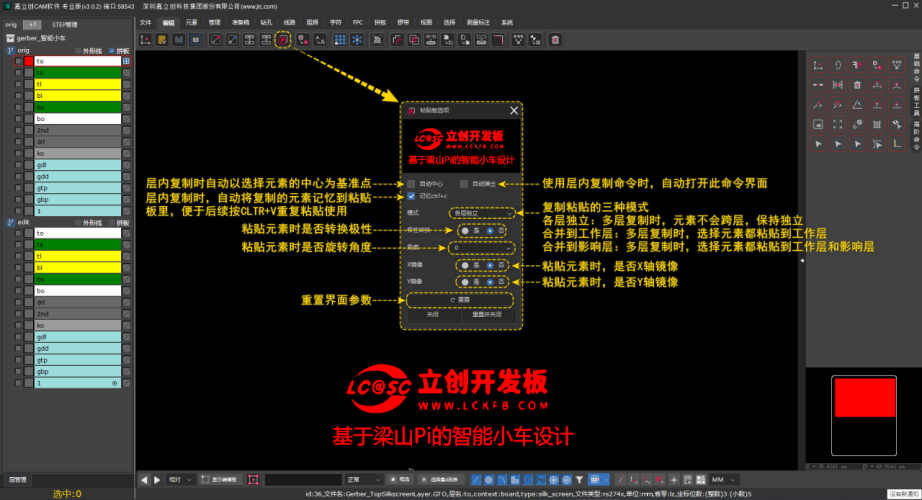The width and height of the screenshot is (922, 500).
Task: Uncheck the 记忆ctrl+c checkbox
Action: click(x=411, y=196)
